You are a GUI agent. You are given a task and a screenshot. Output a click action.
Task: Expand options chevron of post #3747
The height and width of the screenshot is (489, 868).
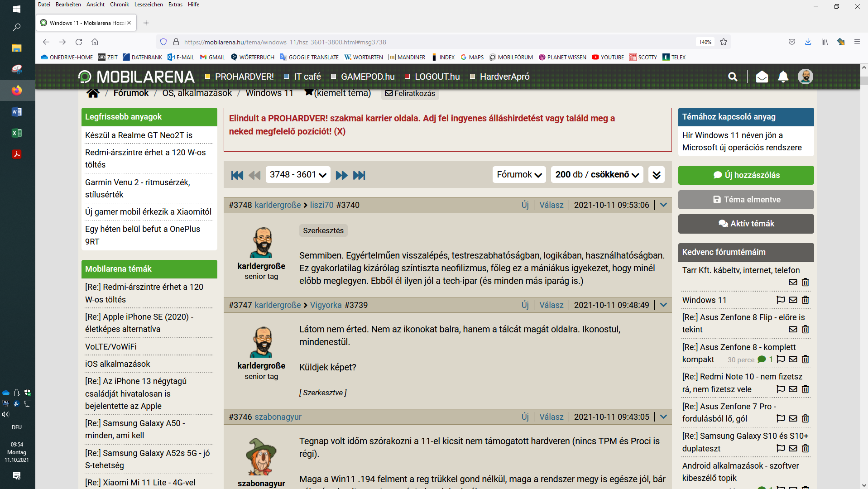pos(663,305)
